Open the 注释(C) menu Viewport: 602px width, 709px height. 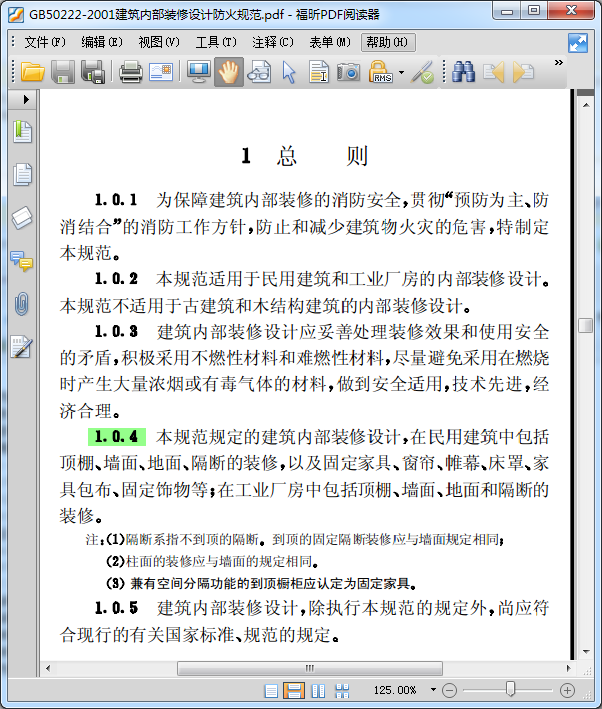point(273,43)
